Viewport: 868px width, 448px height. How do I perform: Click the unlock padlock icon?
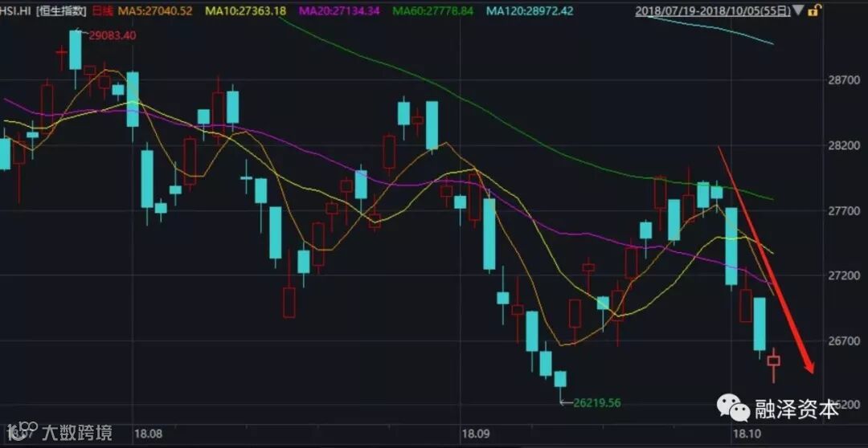click(x=813, y=11)
